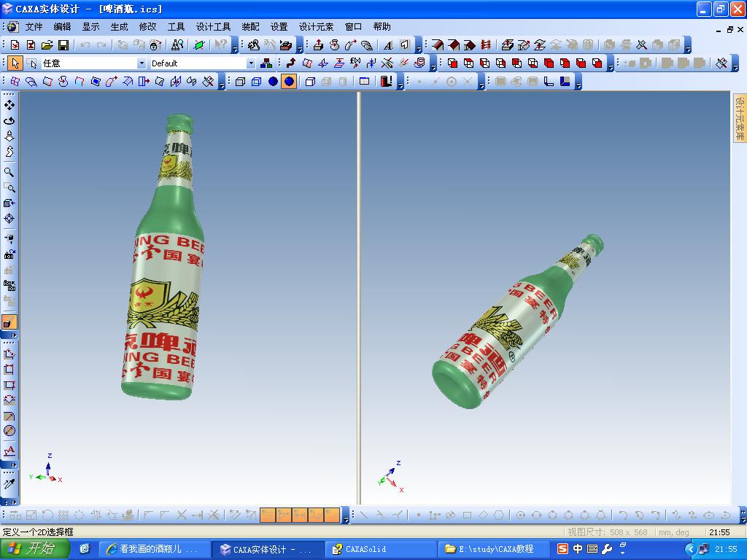Expand standard toolbar overflow options
The image size is (747, 560).
pos(235,45)
